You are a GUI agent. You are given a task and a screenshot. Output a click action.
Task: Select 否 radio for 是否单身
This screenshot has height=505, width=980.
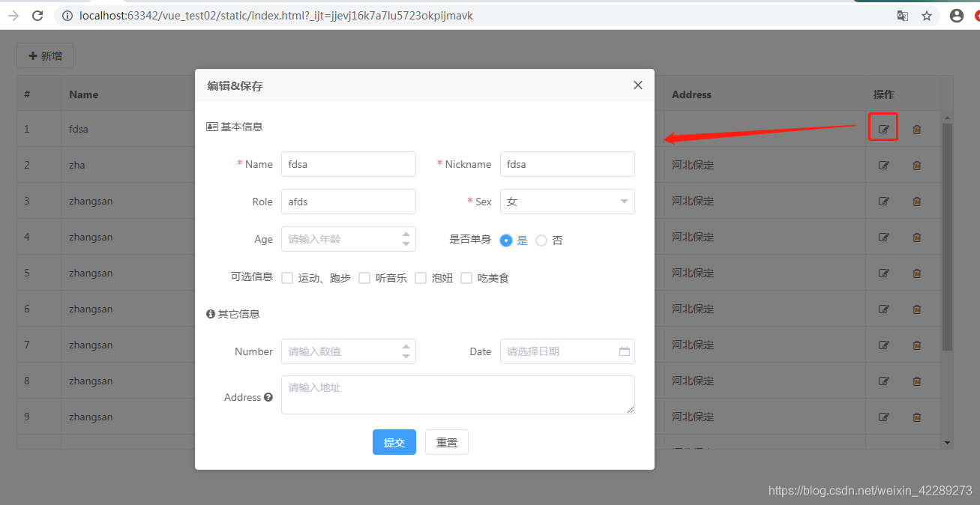tap(541, 241)
